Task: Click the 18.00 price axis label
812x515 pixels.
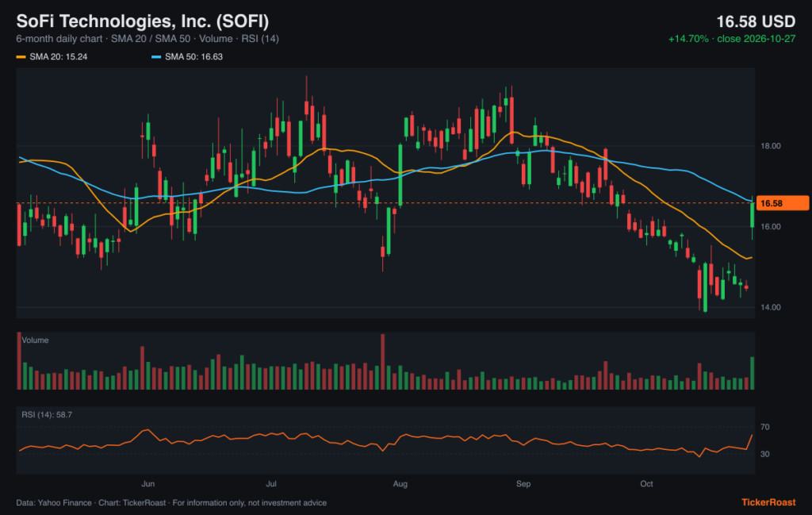Action: [x=771, y=146]
